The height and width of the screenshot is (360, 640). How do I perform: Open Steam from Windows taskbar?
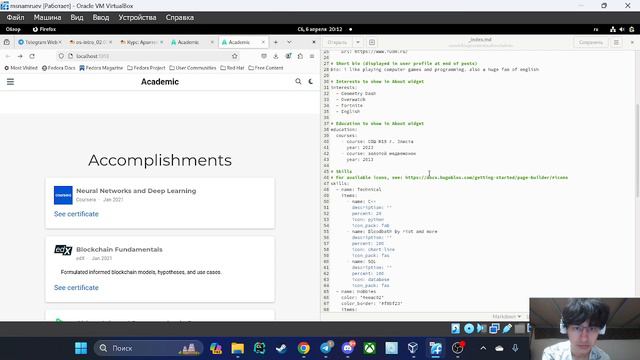281,348
